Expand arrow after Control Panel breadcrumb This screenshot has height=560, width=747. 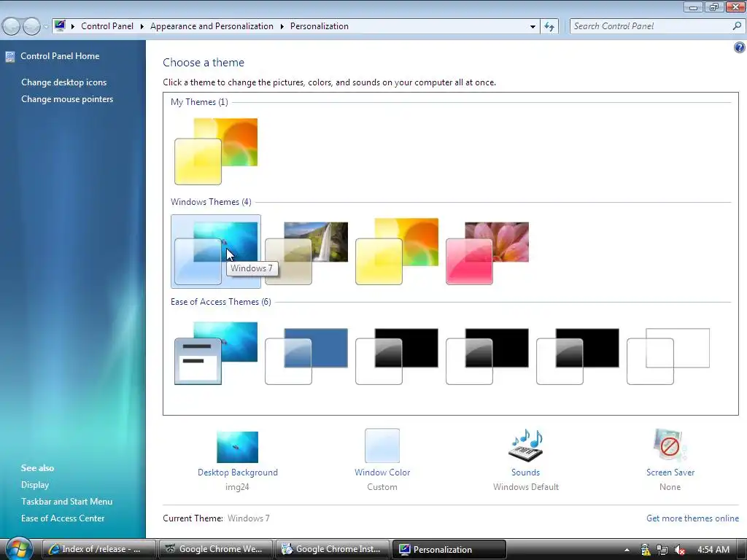pos(142,26)
